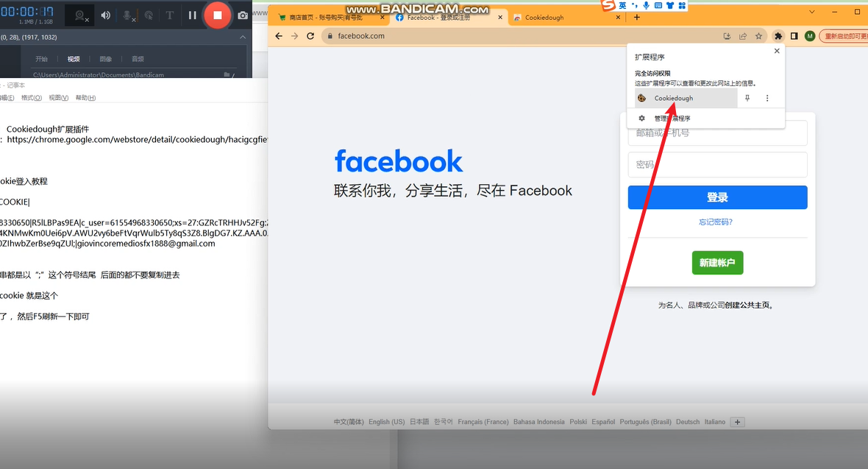The image size is (868, 469).
Task: Open a new browser tab
Action: tap(636, 17)
